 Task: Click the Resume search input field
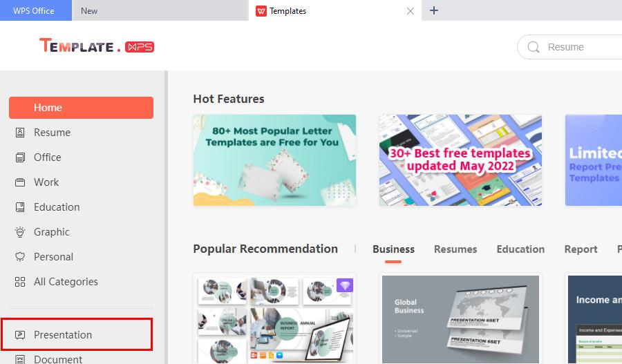click(569, 47)
